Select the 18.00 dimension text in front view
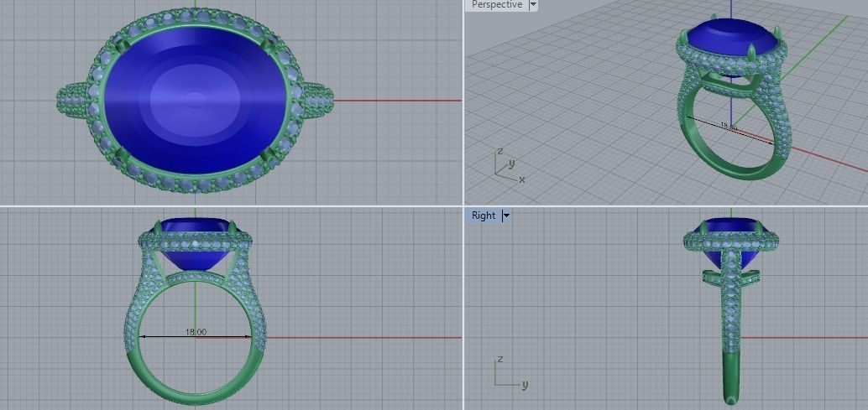The image size is (868, 410). (x=196, y=332)
